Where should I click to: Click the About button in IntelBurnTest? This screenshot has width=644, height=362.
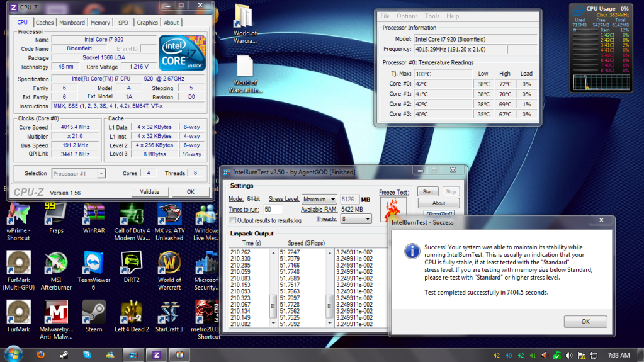(x=438, y=203)
